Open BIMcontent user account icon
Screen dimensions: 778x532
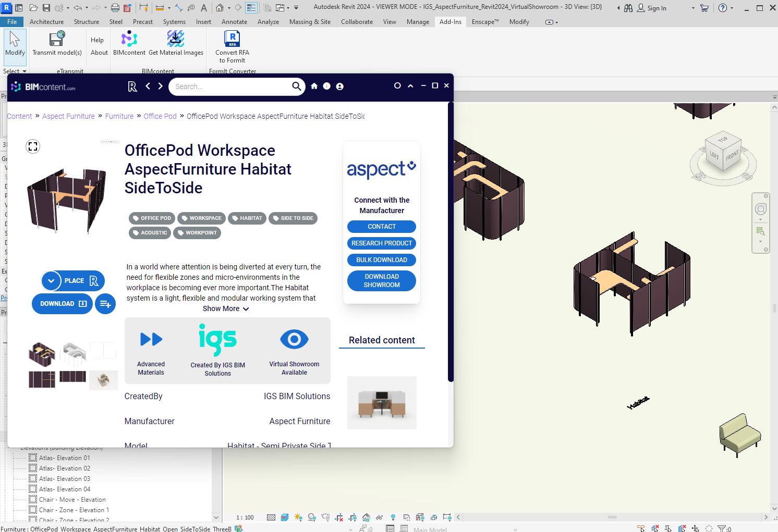[339, 86]
